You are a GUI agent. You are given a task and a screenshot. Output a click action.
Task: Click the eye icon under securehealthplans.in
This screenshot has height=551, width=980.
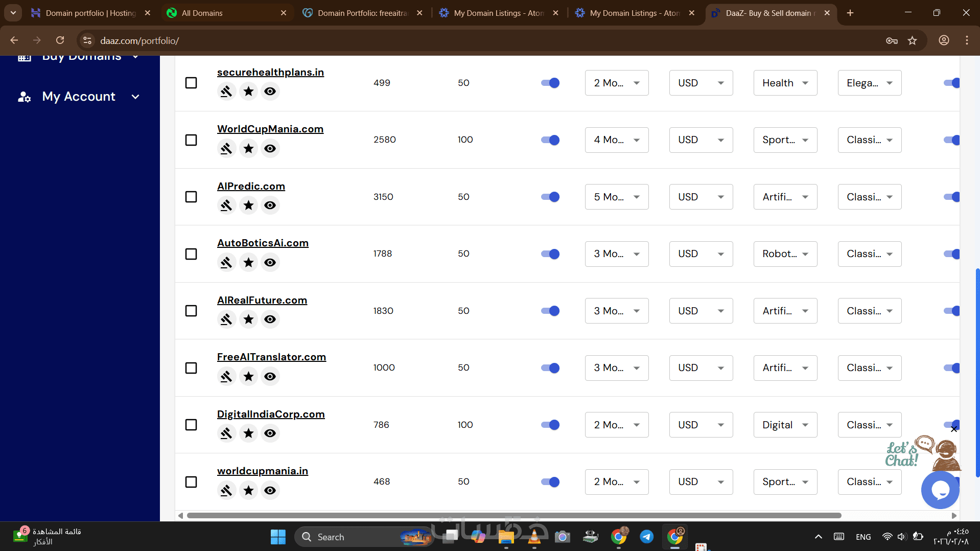270,91
